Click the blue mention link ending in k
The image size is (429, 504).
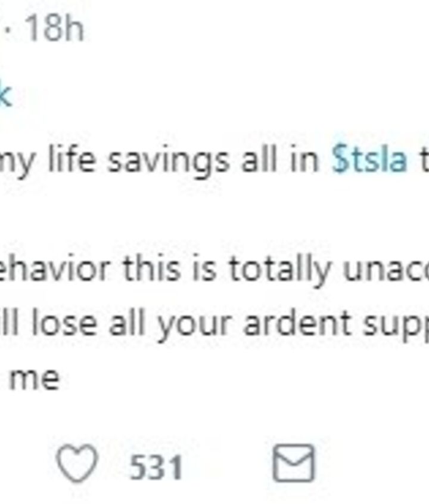point(5,95)
